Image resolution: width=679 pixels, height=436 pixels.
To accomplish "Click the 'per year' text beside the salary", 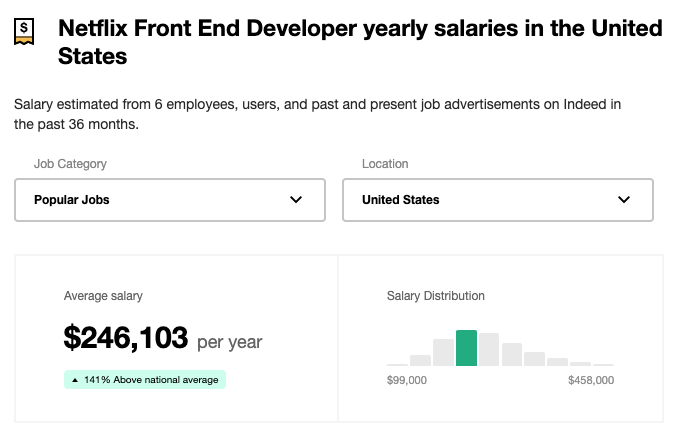I will 230,342.
